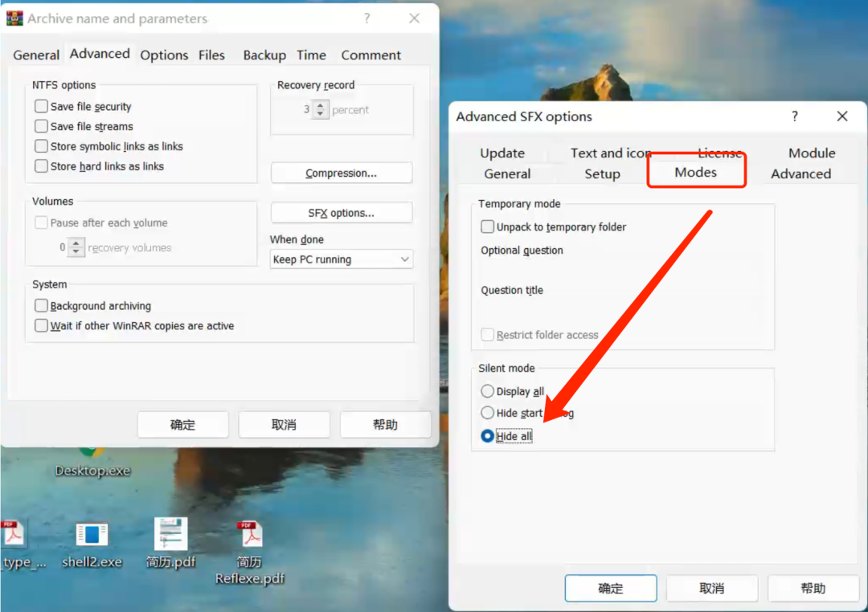Viewport: 868px width, 612px height.
Task: Close the Advanced SFX options dialog
Action: click(842, 116)
